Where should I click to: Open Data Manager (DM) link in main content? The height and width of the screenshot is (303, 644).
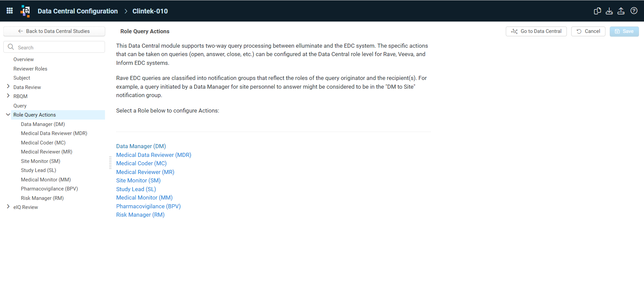point(141,146)
